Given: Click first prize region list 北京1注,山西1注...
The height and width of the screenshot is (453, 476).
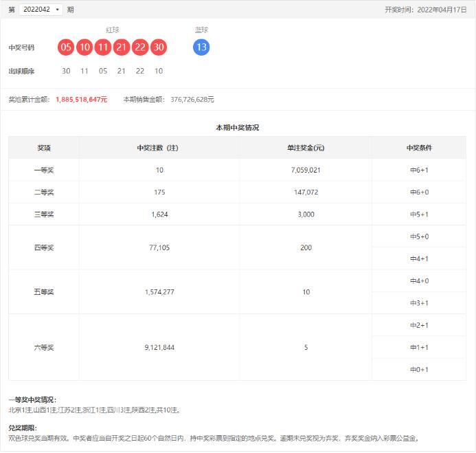Looking at the screenshot, I should pyautogui.click(x=33, y=410).
